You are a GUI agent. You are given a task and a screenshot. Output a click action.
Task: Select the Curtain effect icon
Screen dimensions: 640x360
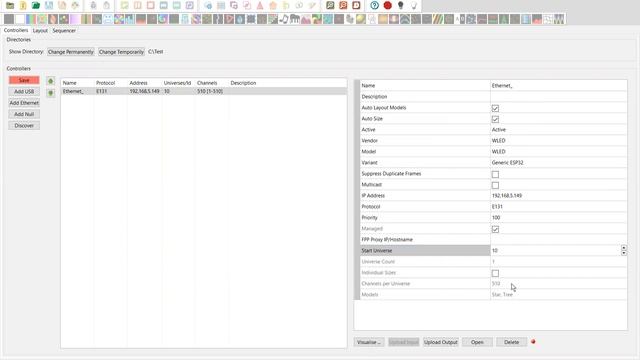coord(86,19)
